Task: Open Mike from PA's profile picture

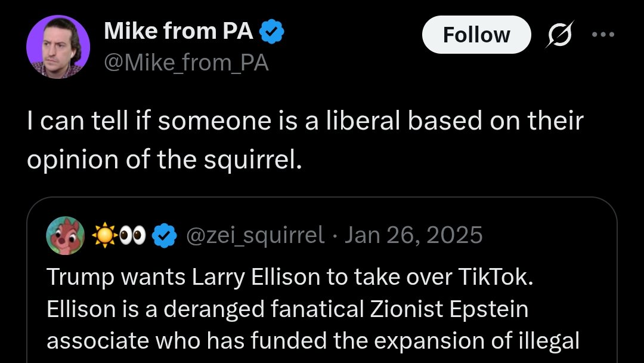Action: tap(58, 47)
